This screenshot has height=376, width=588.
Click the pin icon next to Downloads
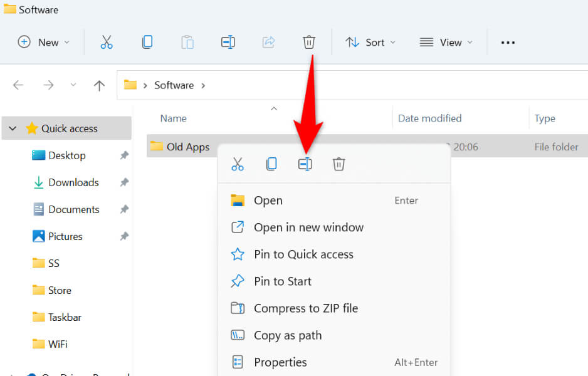[x=124, y=182]
